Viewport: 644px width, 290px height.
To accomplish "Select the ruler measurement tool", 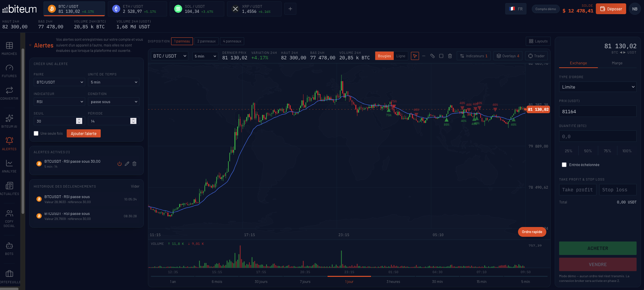I will (x=432, y=56).
